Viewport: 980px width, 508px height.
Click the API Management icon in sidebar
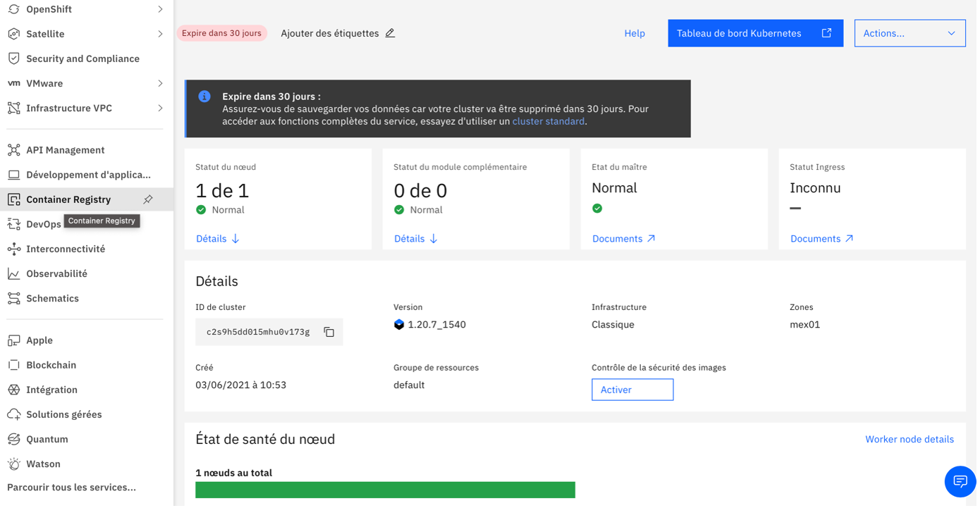[14, 150]
